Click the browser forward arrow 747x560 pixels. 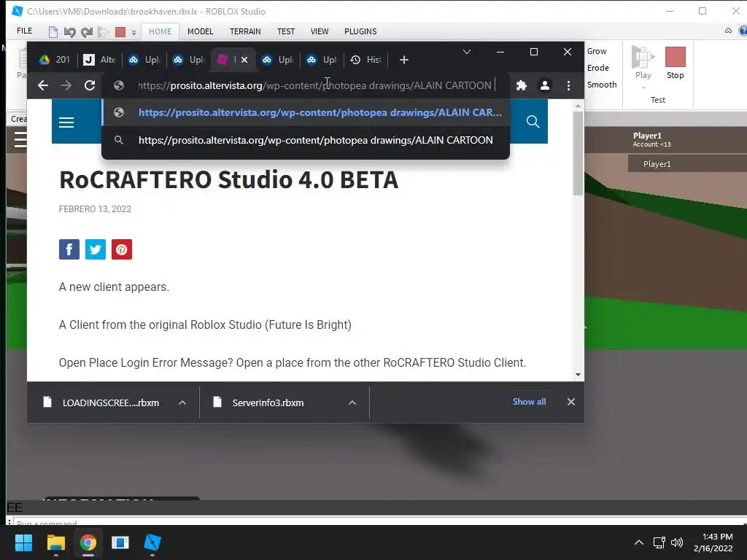(66, 85)
